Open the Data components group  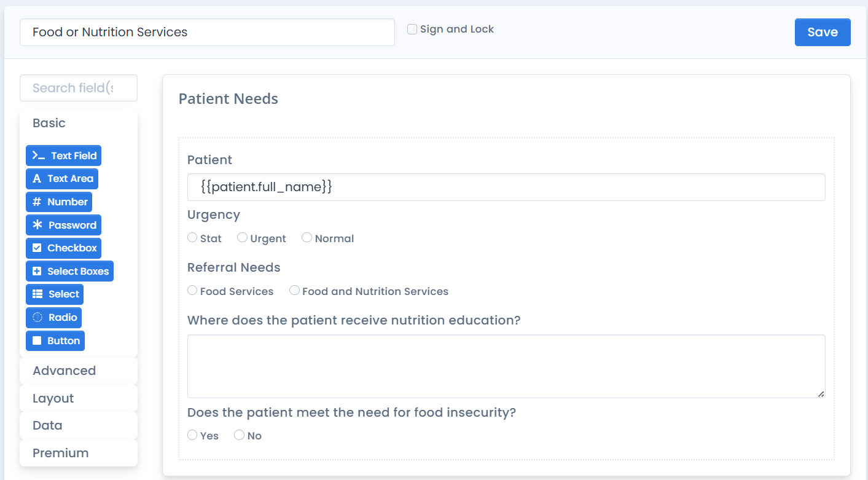78,425
